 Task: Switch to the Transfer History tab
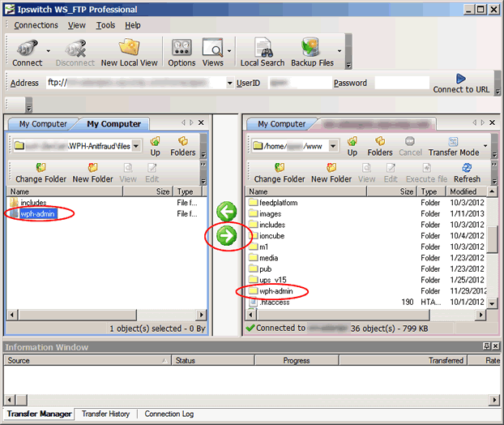[x=105, y=414]
